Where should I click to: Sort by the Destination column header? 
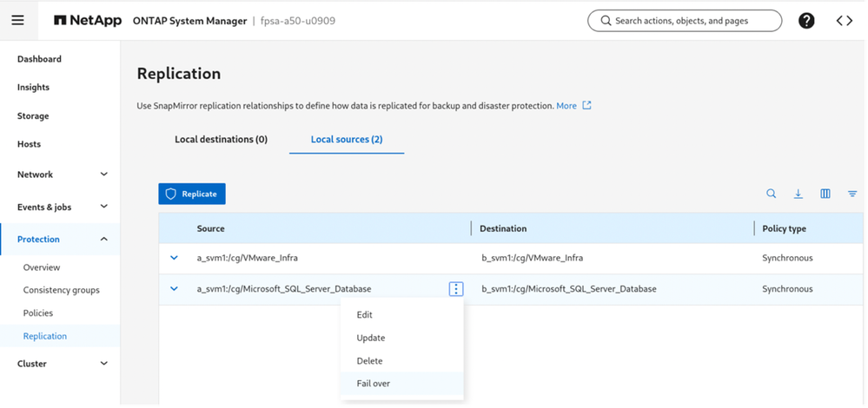pyautogui.click(x=503, y=228)
